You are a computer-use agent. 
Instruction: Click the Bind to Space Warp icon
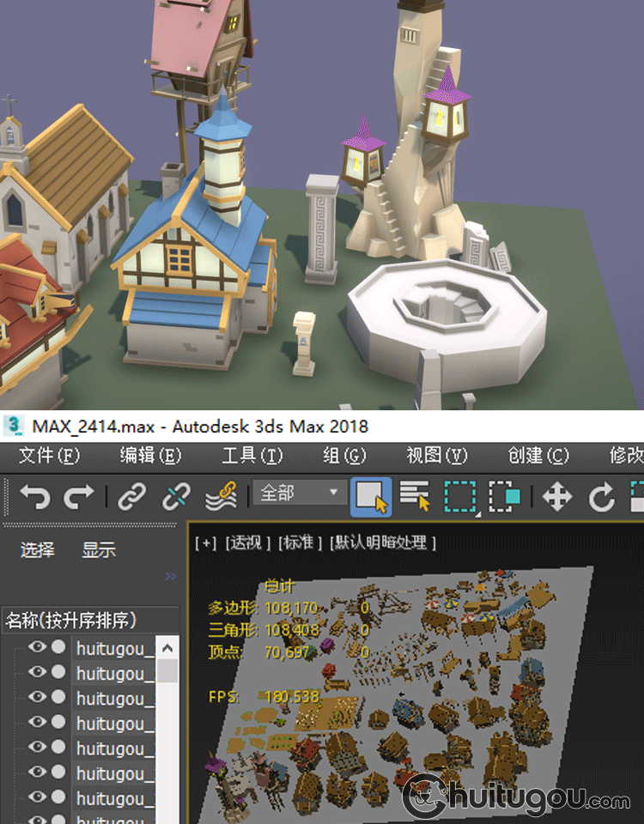click(221, 496)
